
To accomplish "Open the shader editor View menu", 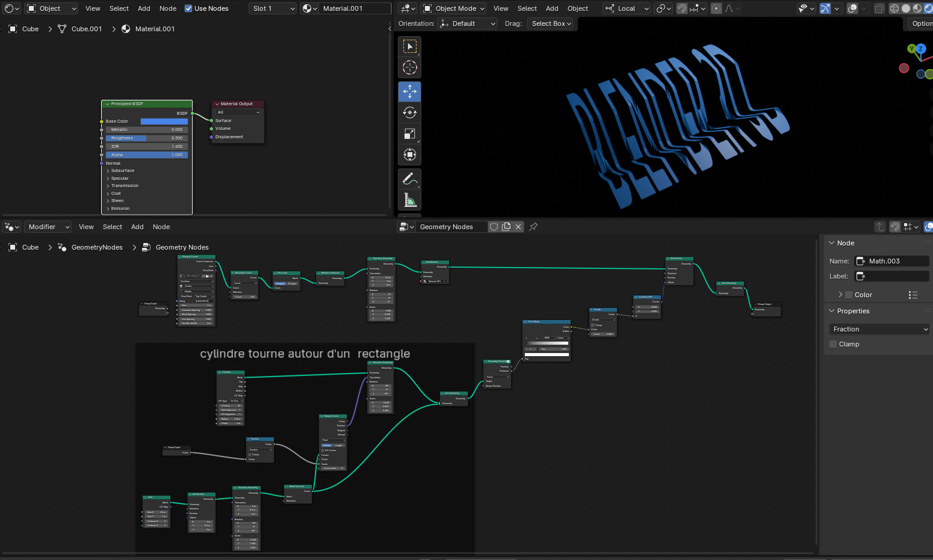I will (93, 8).
